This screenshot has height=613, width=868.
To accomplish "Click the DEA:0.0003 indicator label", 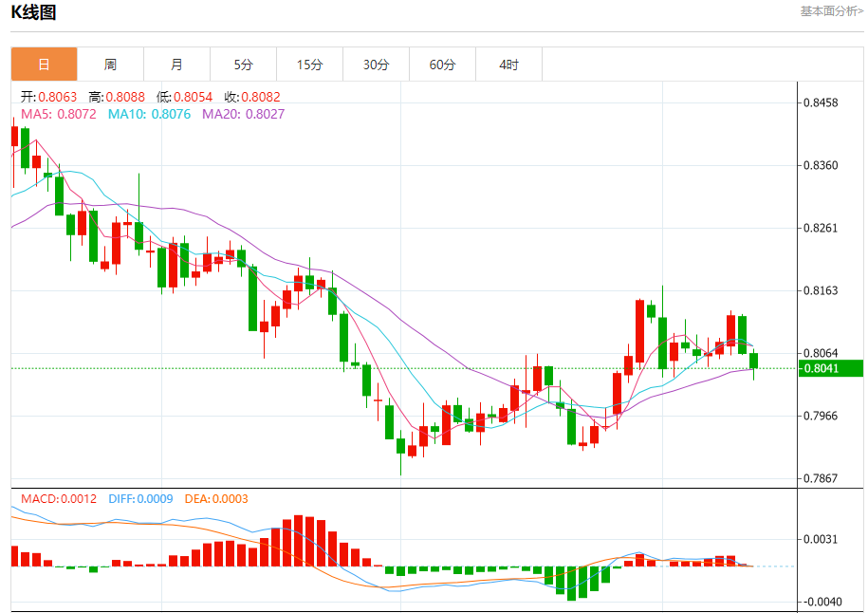I will pyautogui.click(x=216, y=499).
